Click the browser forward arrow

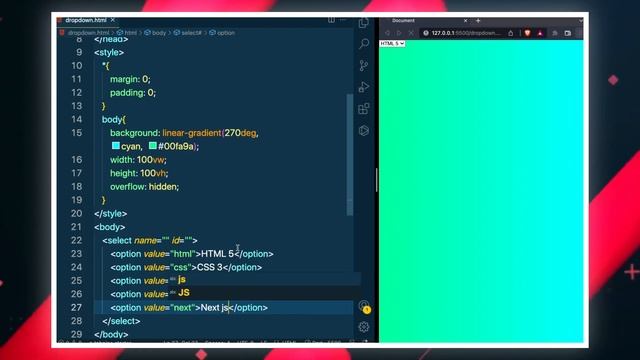[x=399, y=33]
